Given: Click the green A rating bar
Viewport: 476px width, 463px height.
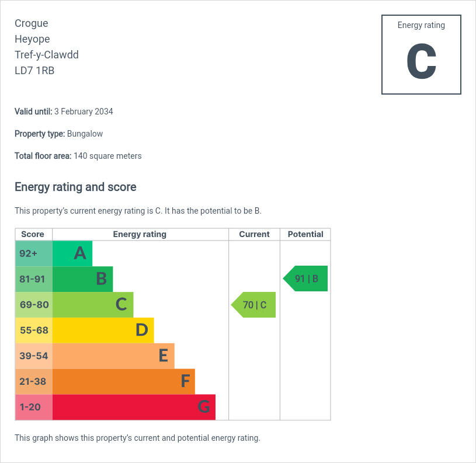Looking at the screenshot, I should coord(72,253).
